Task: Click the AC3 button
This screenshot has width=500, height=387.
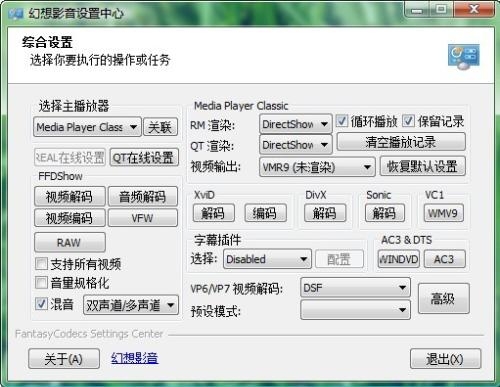Action: coord(444,259)
